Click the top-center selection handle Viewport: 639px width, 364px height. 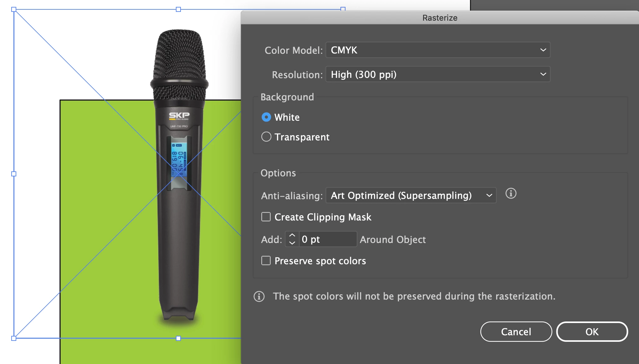178,9
